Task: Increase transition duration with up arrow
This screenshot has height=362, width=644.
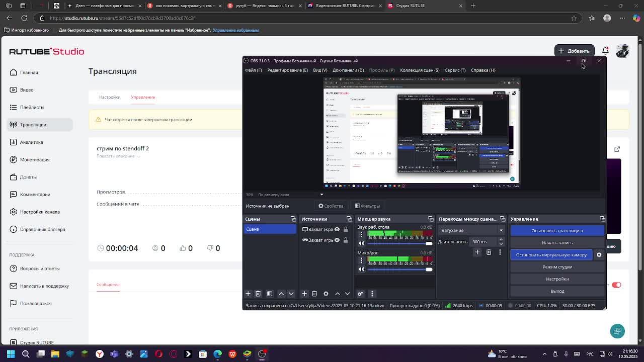Action: tap(501, 240)
